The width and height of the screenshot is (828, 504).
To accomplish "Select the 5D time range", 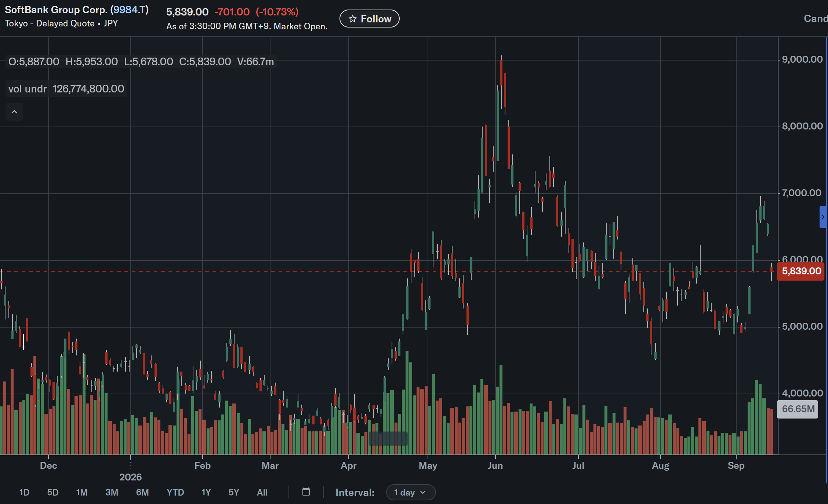I will point(53,492).
